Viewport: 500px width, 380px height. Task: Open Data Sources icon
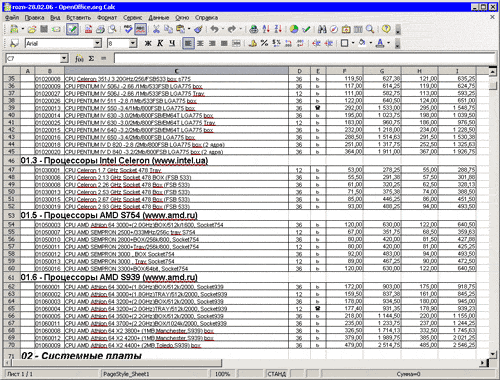pos(358,29)
